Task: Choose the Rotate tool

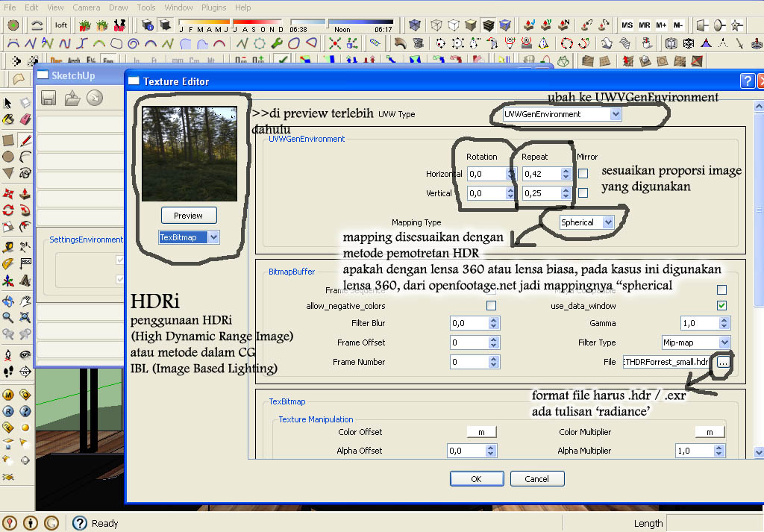Action: (x=7, y=210)
